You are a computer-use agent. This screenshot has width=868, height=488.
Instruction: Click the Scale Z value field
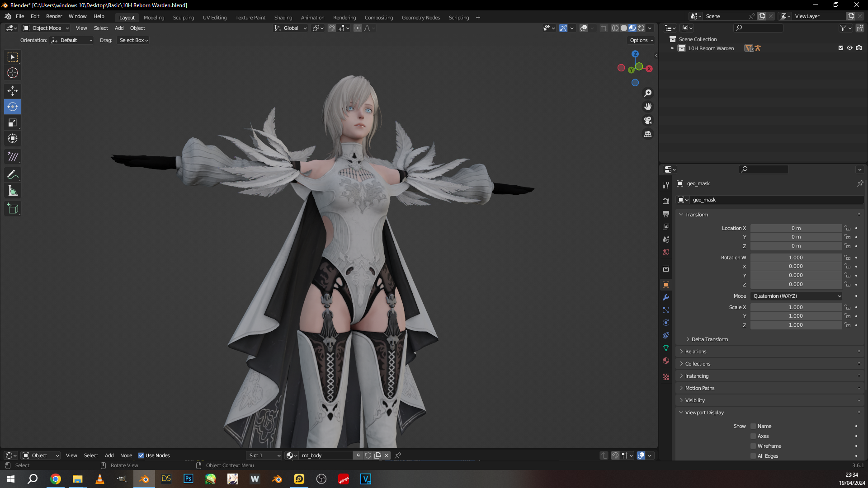[796, 325]
